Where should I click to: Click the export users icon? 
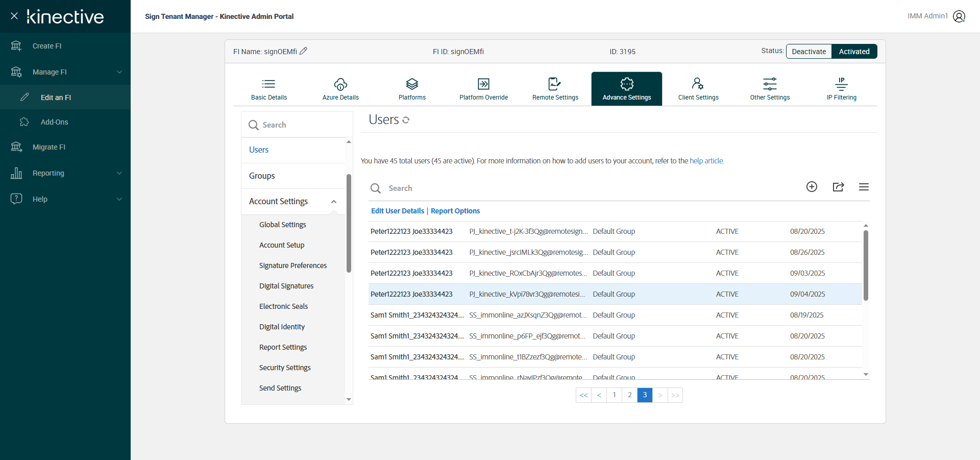[x=838, y=187]
